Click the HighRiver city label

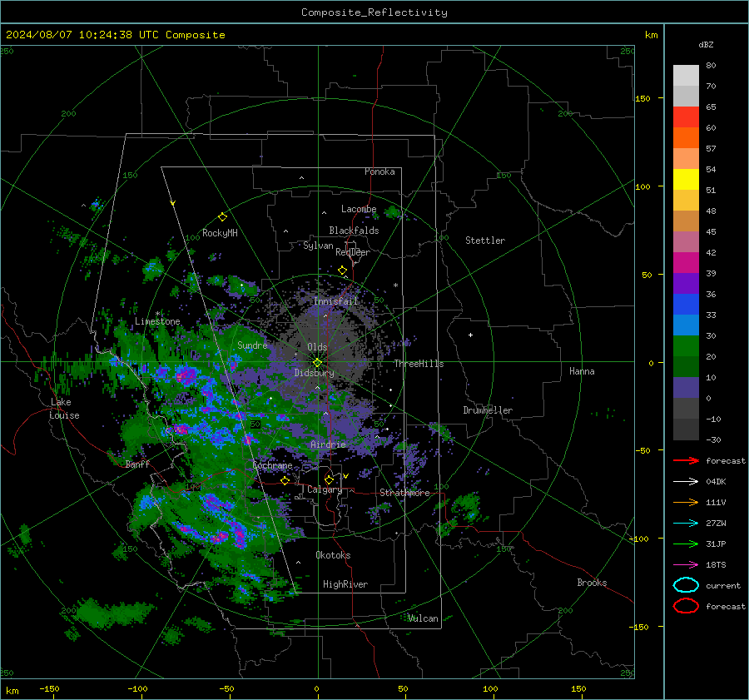(345, 584)
